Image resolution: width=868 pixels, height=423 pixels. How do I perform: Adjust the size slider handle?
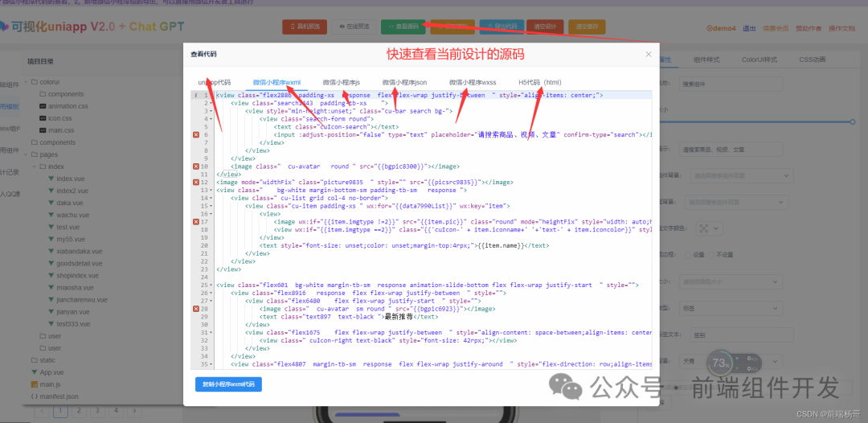853,121
